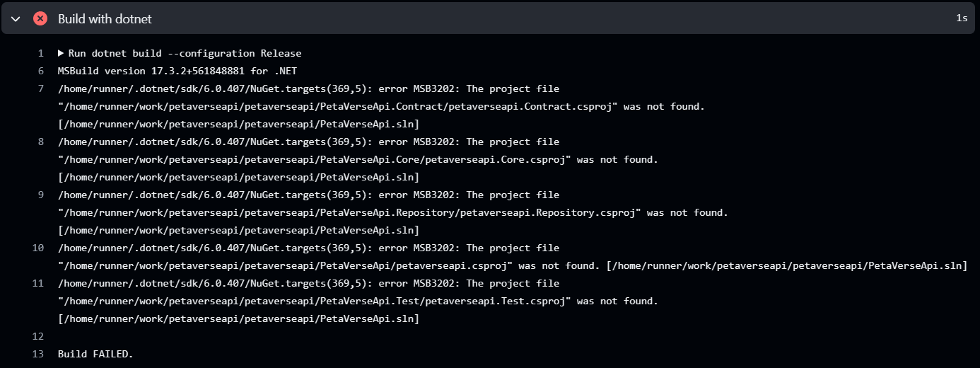Image resolution: width=980 pixels, height=368 pixels.
Task: Open log line number 1 link
Action: [x=41, y=53]
